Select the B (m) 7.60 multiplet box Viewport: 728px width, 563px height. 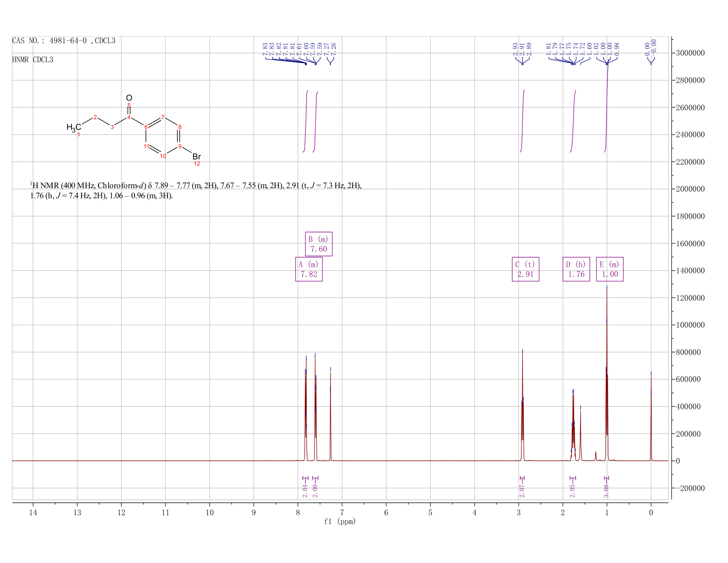319,244
